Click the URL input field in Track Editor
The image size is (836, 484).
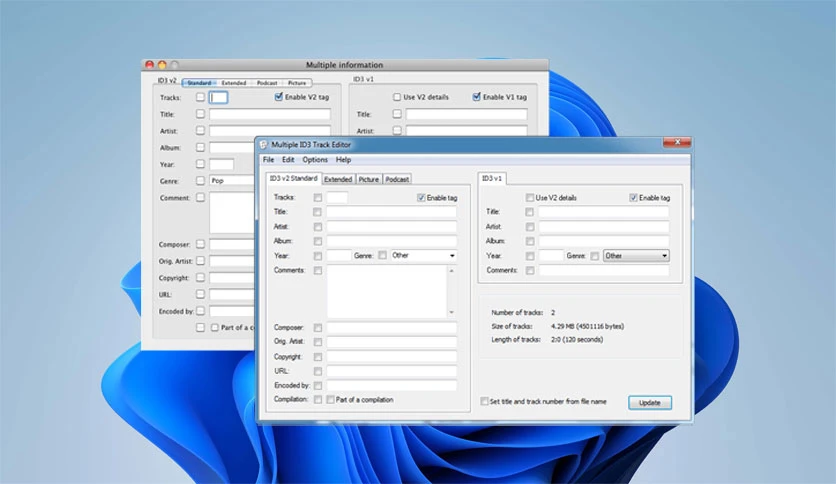[x=391, y=371]
